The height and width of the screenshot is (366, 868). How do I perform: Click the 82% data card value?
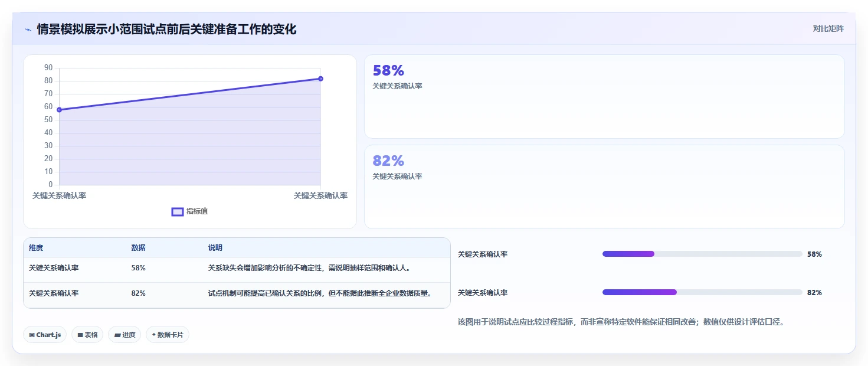click(x=388, y=161)
